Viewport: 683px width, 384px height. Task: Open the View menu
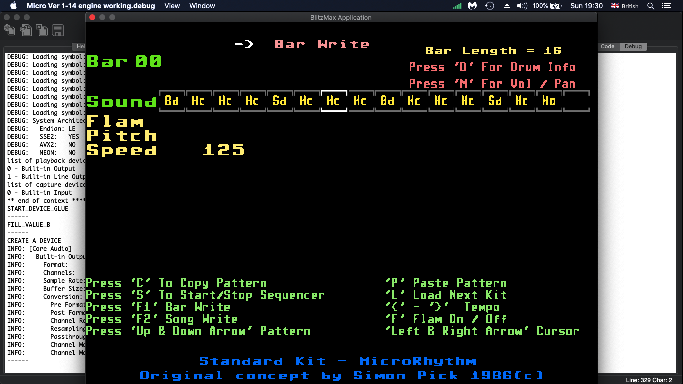(x=172, y=6)
